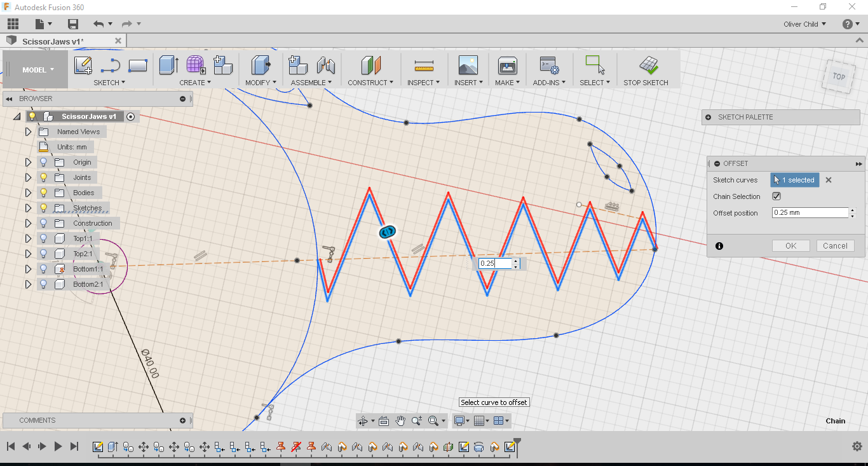868x466 pixels.
Task: Open timeline settings gear icon
Action: pos(857,446)
